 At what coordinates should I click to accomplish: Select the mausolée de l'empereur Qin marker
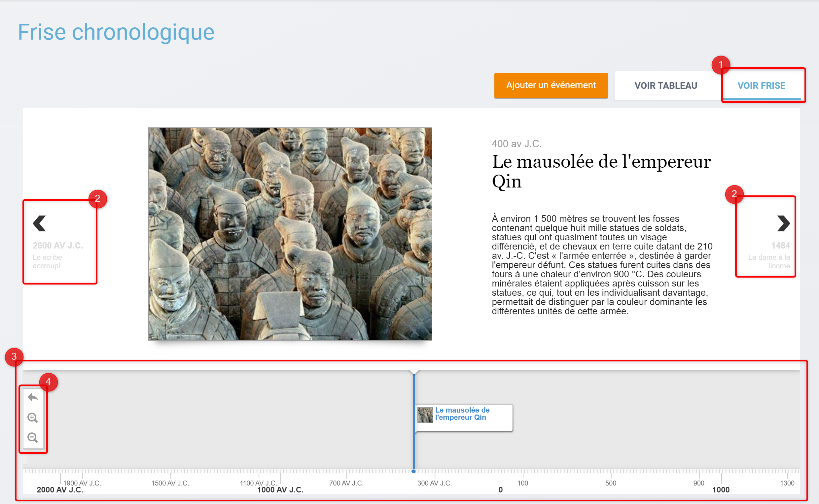point(462,414)
